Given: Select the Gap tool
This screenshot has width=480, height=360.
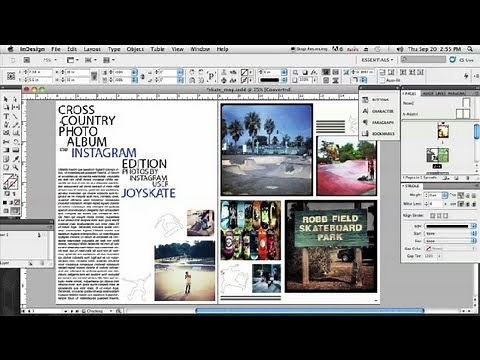Looking at the screenshot, I should point(15,107).
